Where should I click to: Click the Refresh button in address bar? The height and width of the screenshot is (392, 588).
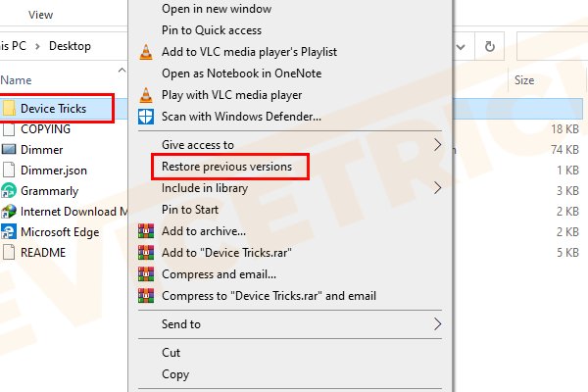[x=489, y=46]
